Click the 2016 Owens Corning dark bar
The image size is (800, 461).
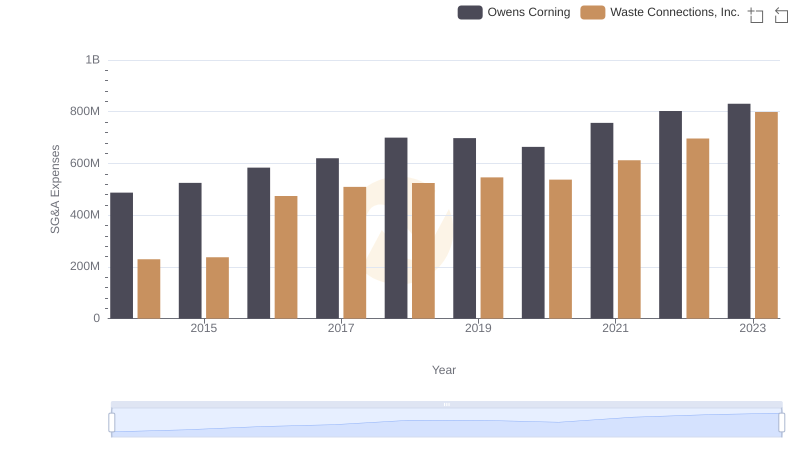(259, 243)
